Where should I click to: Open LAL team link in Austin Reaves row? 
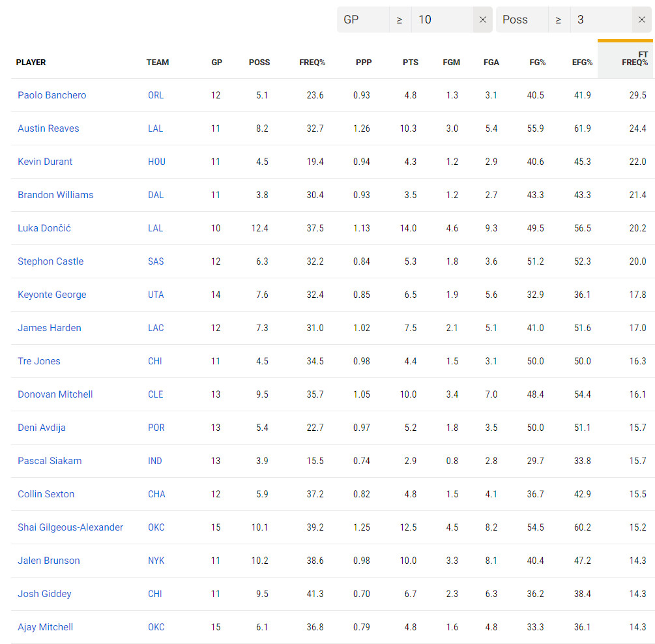click(x=155, y=128)
